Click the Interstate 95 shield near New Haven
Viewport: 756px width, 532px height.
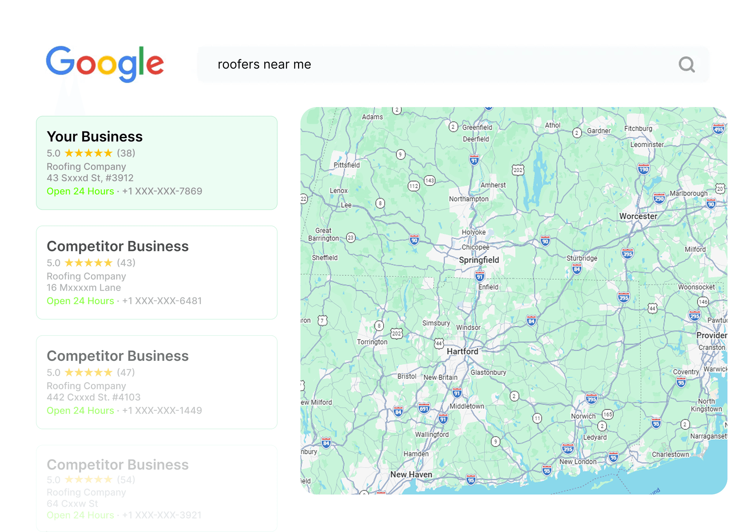(x=471, y=480)
